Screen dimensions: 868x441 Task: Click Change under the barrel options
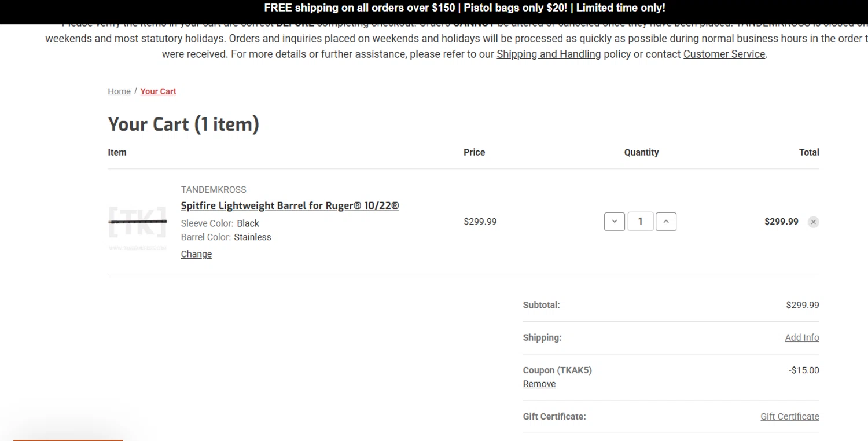[x=196, y=254]
